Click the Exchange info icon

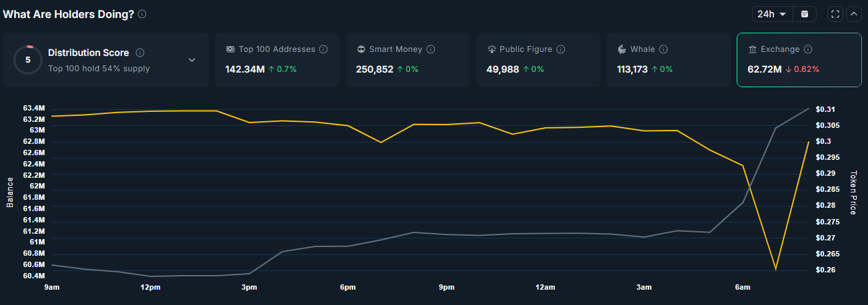click(x=808, y=49)
